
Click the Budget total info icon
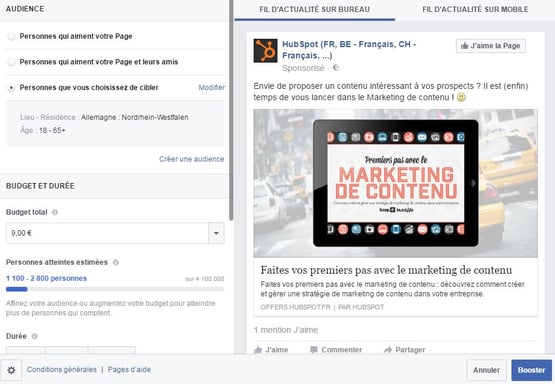[55, 212]
